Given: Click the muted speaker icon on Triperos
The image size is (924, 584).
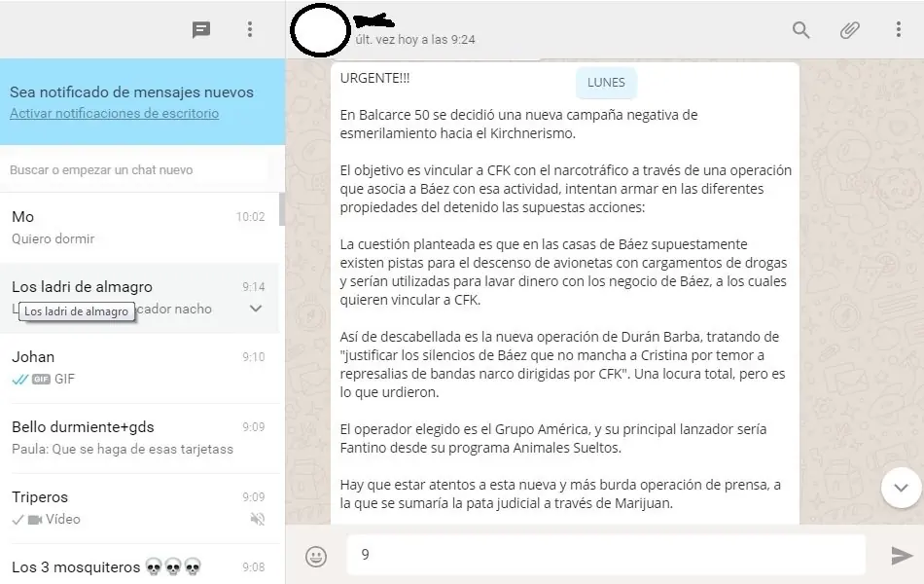Looking at the screenshot, I should point(255,519).
